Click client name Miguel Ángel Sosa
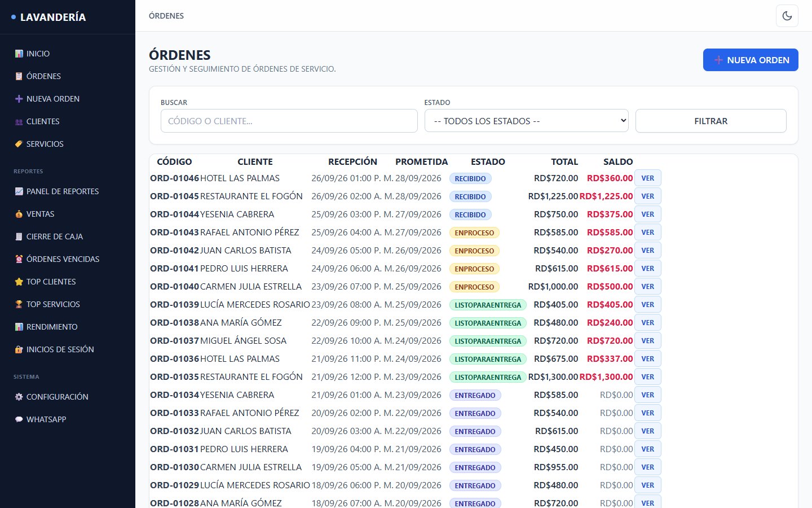The image size is (812, 508). pos(244,340)
